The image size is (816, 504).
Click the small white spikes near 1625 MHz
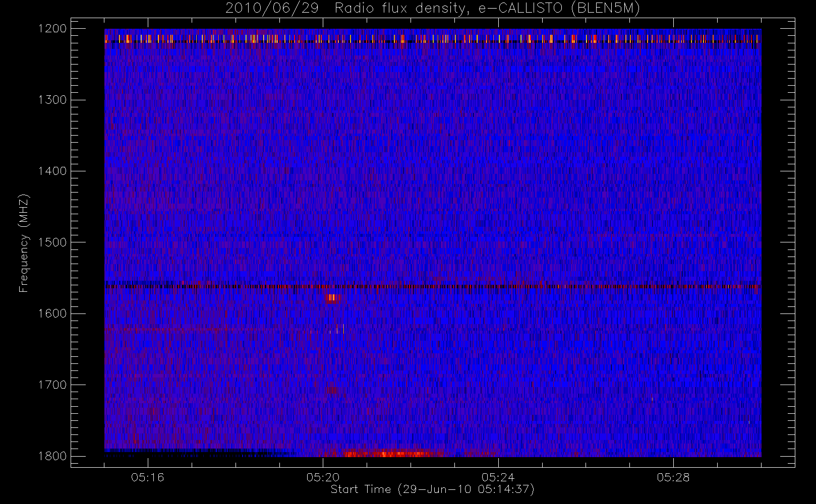click(337, 329)
